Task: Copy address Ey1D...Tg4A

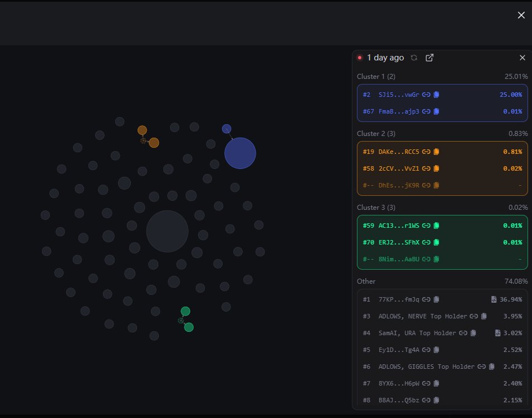Action: (436, 350)
